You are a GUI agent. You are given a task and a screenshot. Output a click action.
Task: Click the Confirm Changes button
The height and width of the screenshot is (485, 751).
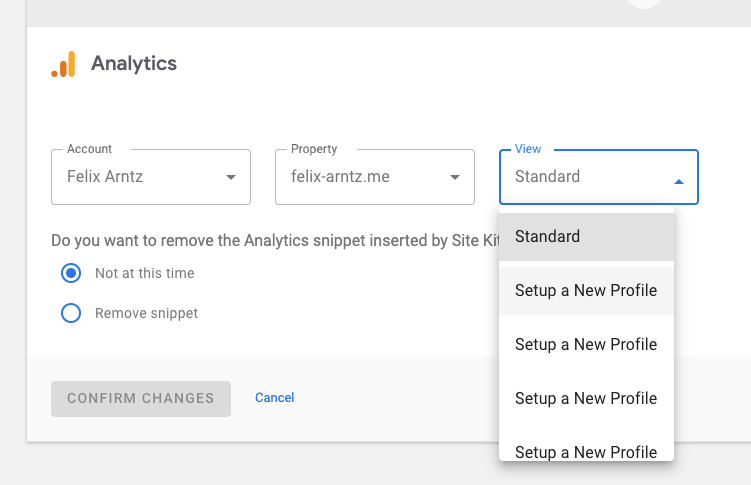point(141,398)
